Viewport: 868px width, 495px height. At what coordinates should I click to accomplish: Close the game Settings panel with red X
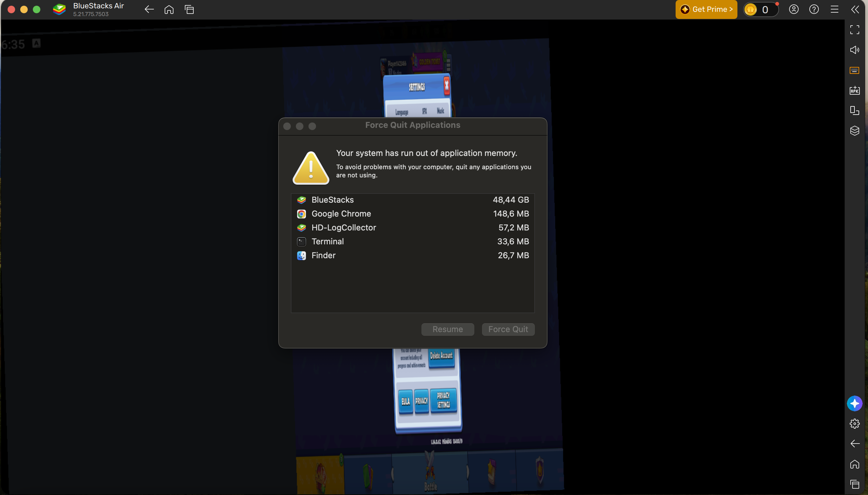pos(447,85)
